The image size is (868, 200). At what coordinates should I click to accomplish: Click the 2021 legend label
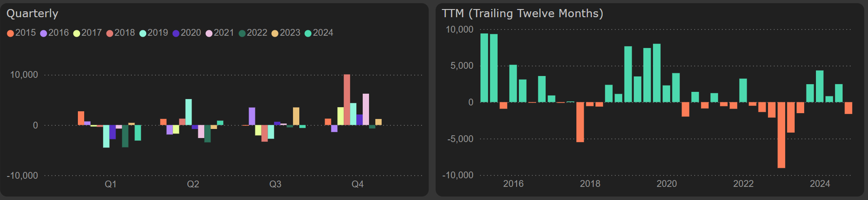pos(224,33)
